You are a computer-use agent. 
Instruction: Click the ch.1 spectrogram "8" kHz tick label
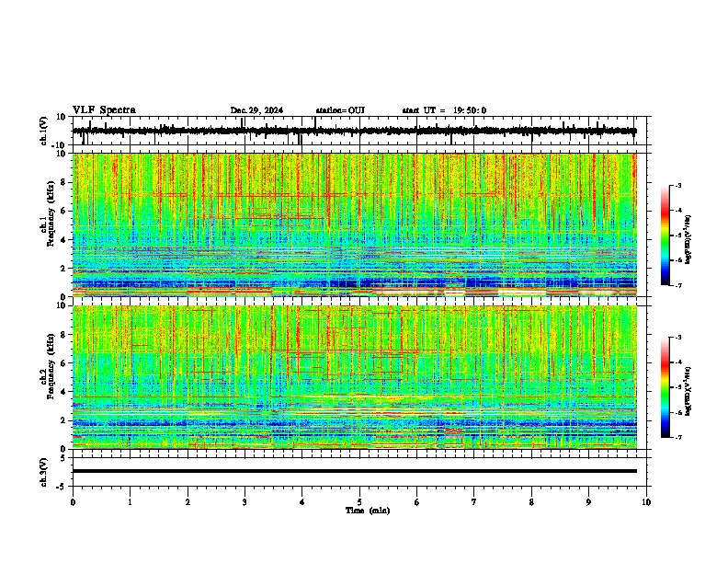coord(63,182)
